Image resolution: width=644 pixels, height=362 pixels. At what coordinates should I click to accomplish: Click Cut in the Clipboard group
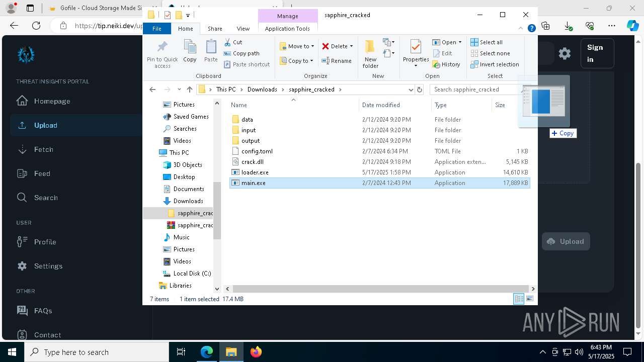click(233, 42)
